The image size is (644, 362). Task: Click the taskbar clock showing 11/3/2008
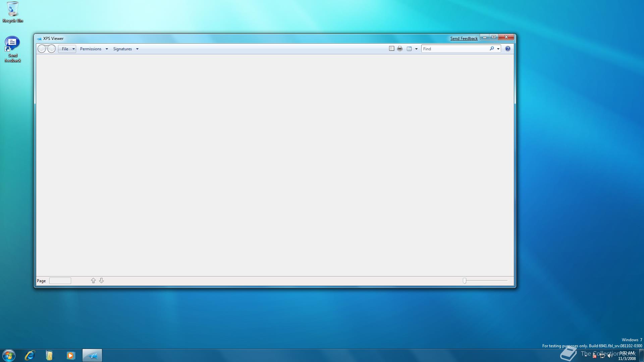627,356
